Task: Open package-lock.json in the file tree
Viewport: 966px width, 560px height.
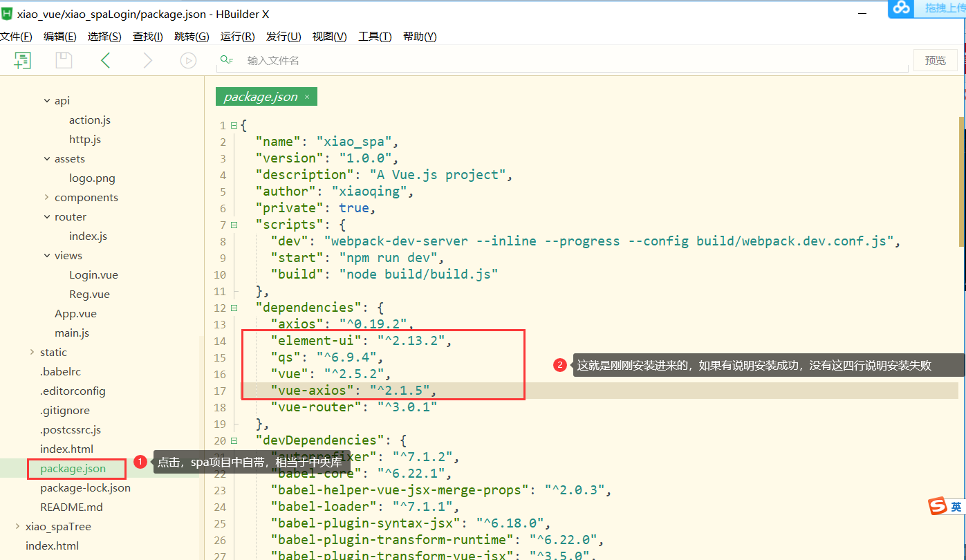Action: (x=85, y=487)
